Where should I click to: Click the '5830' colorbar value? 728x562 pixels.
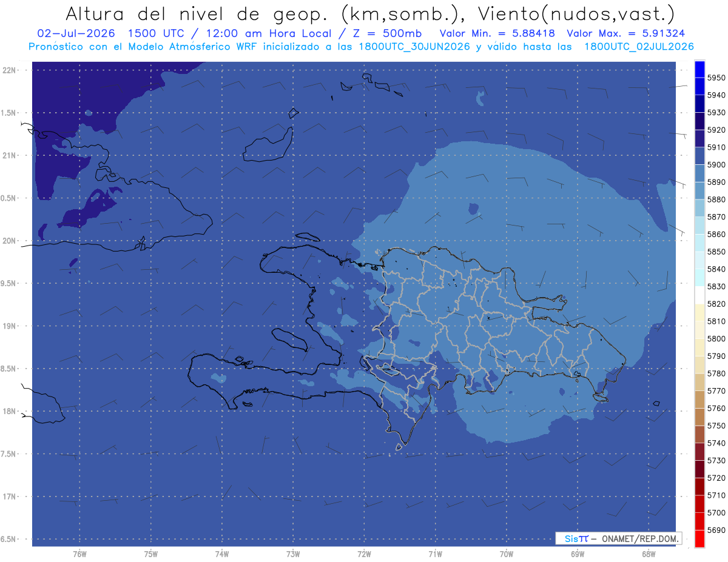716,286
